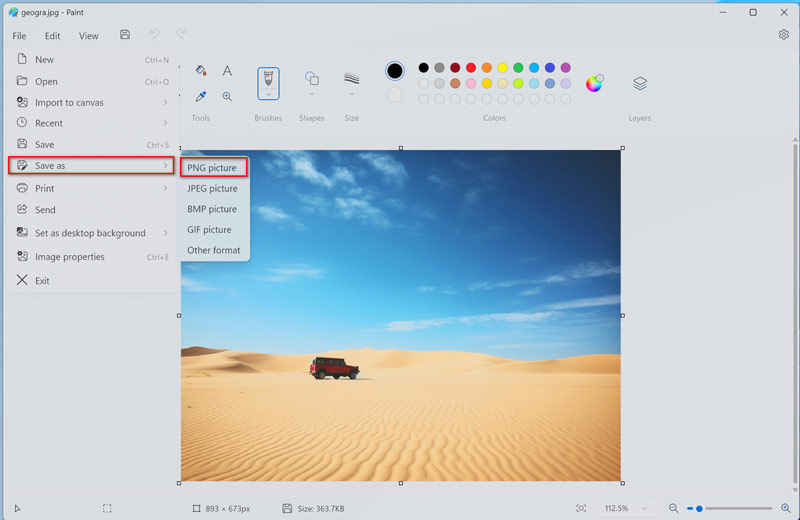
Task: Click the Size: 363.7KB status text
Action: [x=321, y=509]
